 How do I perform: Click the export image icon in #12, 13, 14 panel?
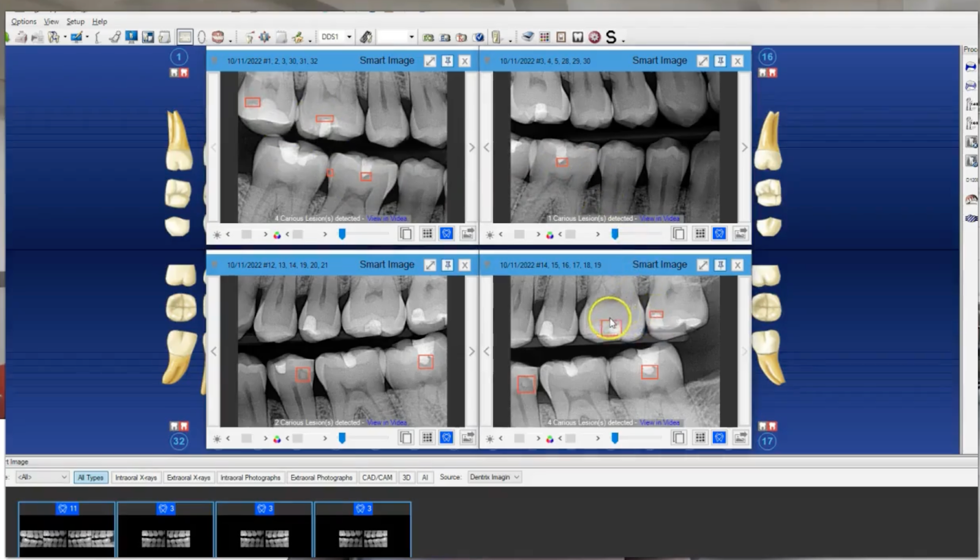click(467, 438)
